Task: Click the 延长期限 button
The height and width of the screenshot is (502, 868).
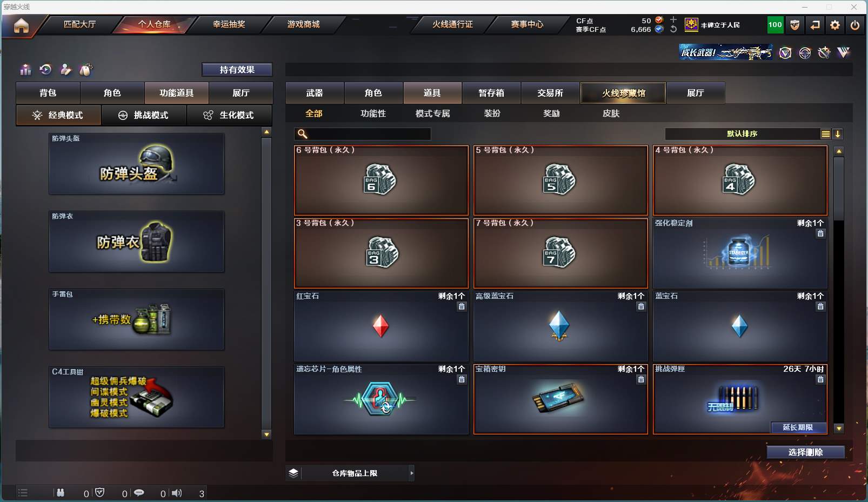Action: click(798, 427)
